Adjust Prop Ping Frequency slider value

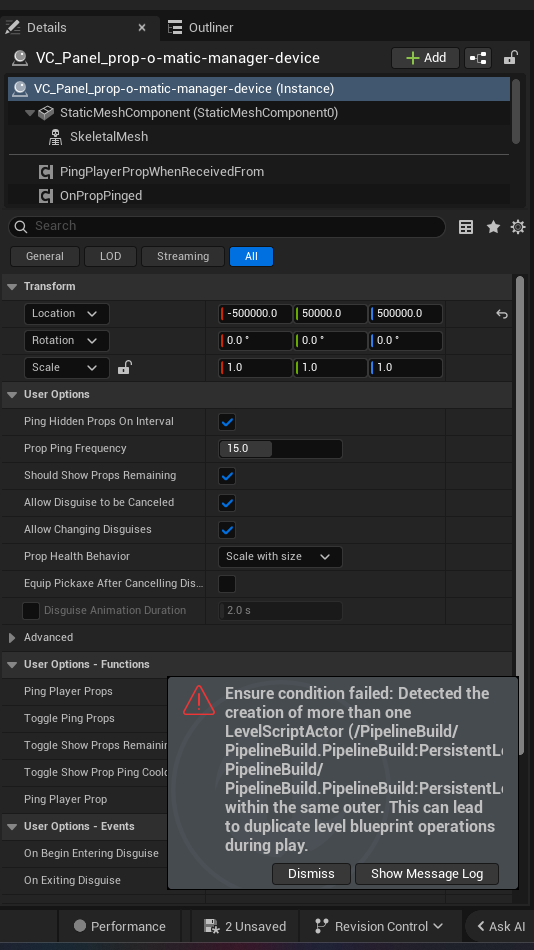[280, 449]
